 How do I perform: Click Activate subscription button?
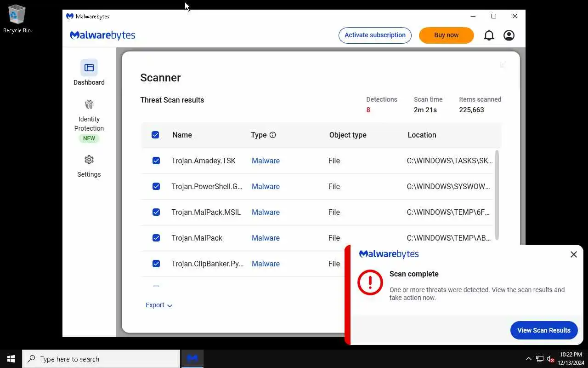click(x=375, y=35)
